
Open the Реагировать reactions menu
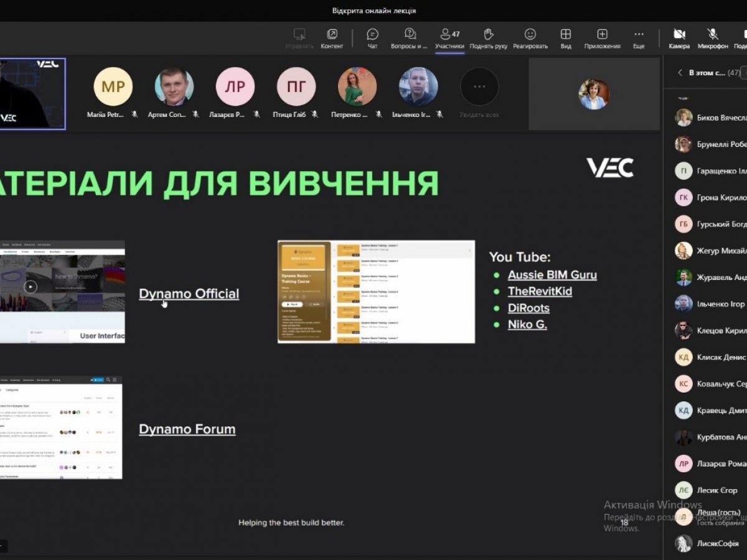(x=530, y=38)
